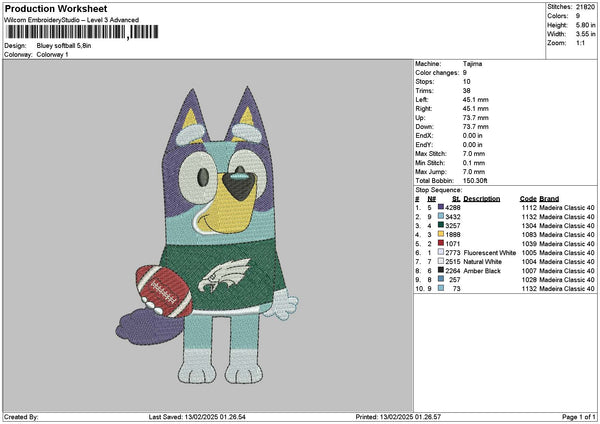Click the embroidery design preview image

[x=207, y=235]
